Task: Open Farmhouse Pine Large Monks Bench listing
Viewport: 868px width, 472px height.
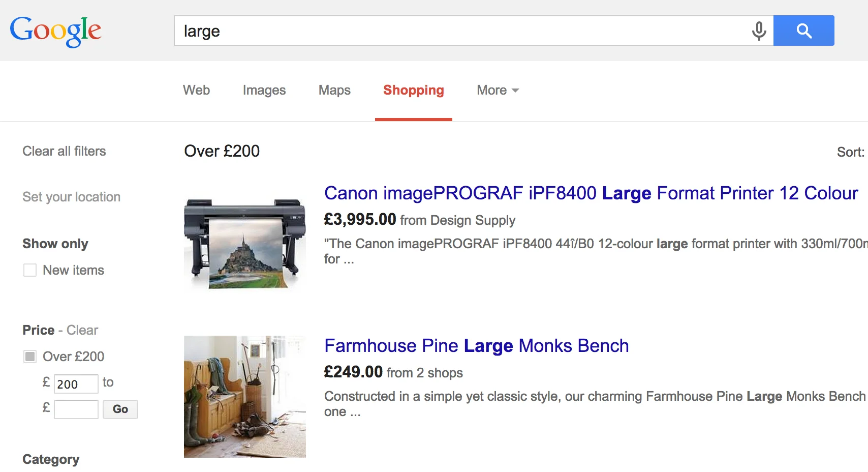Action: point(476,346)
